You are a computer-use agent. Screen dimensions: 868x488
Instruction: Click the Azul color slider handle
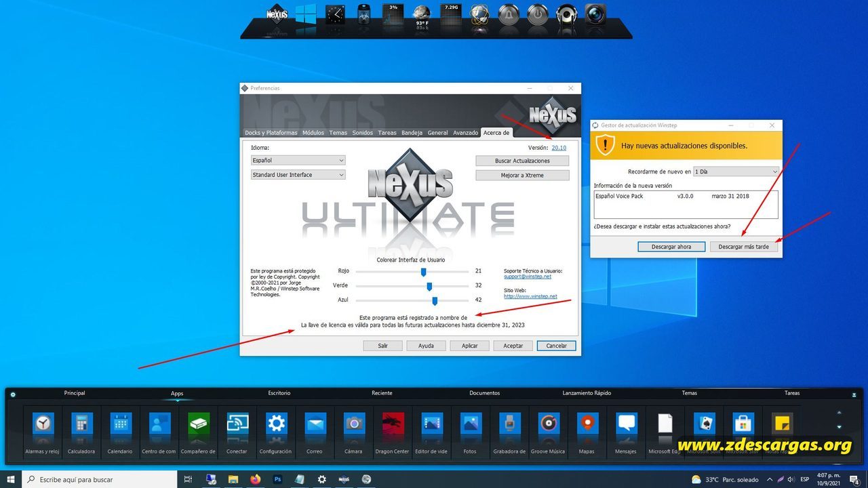click(435, 301)
